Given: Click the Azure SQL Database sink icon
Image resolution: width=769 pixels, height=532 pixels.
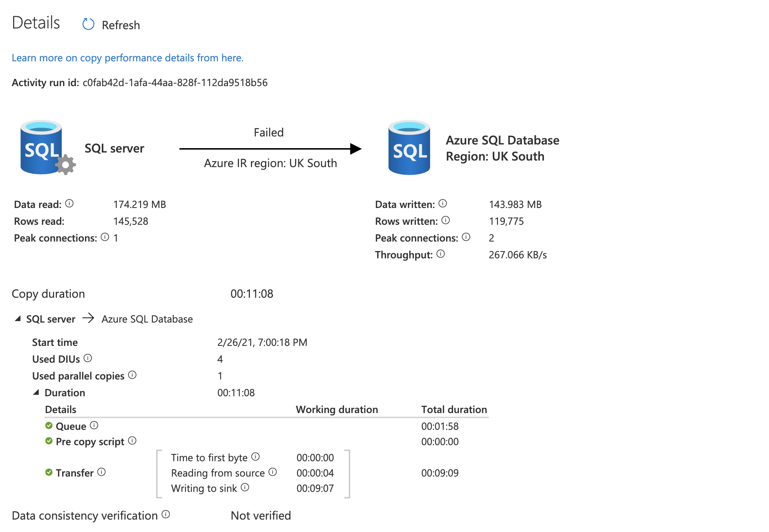Looking at the screenshot, I should [409, 148].
